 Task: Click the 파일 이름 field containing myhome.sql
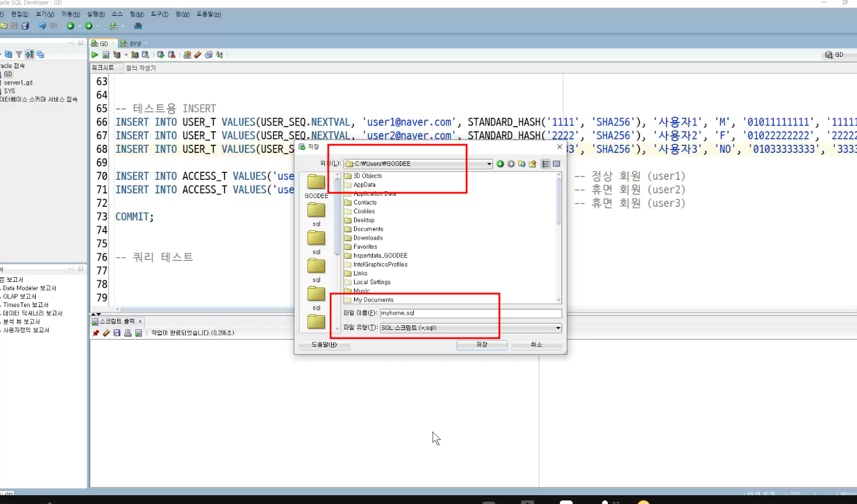click(x=471, y=313)
